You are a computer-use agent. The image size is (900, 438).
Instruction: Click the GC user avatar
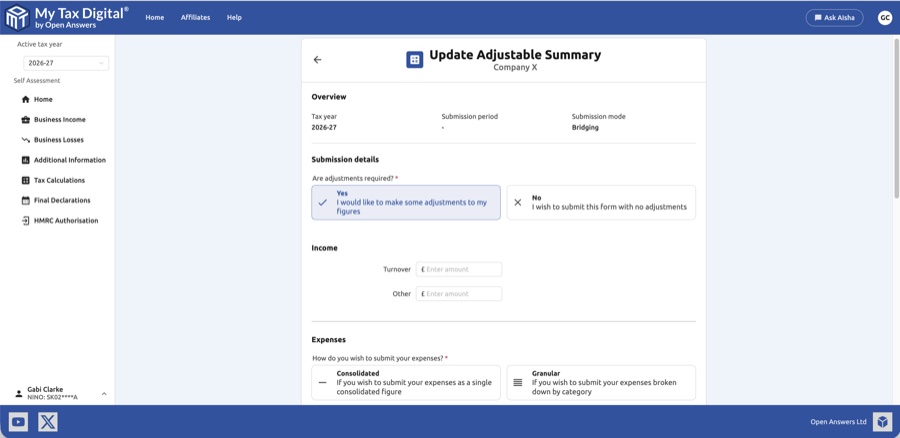pyautogui.click(x=885, y=18)
